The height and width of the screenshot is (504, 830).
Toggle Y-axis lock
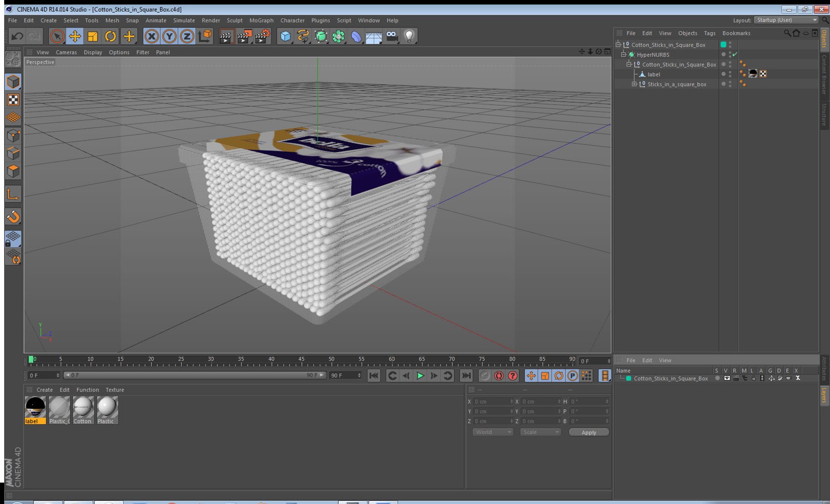coord(169,36)
